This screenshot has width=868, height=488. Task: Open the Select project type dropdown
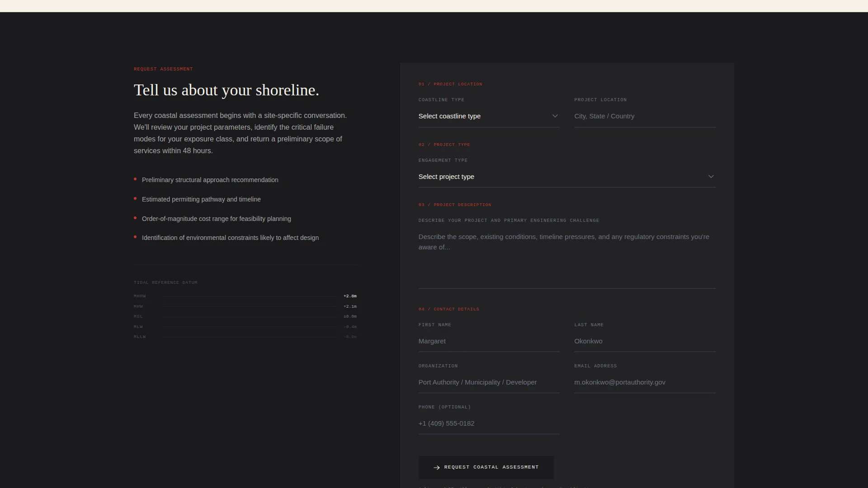[567, 177]
